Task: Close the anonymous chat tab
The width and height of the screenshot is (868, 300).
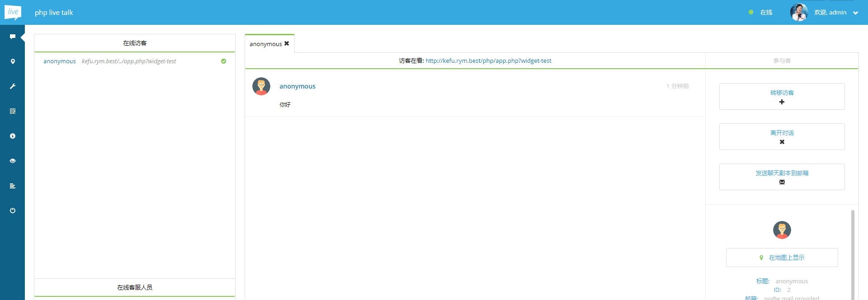Action: (287, 43)
